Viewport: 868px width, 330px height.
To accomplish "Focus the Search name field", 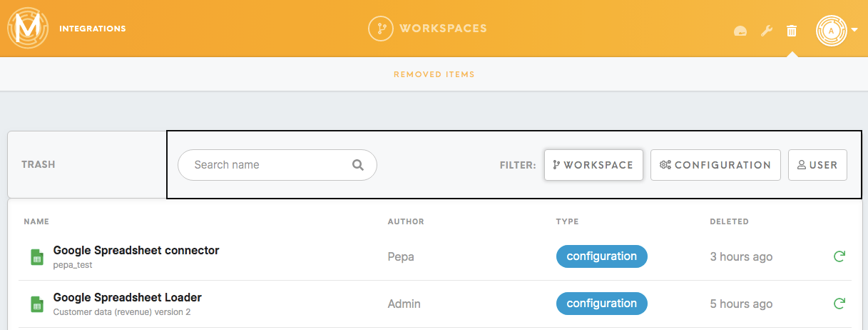I will click(x=277, y=165).
